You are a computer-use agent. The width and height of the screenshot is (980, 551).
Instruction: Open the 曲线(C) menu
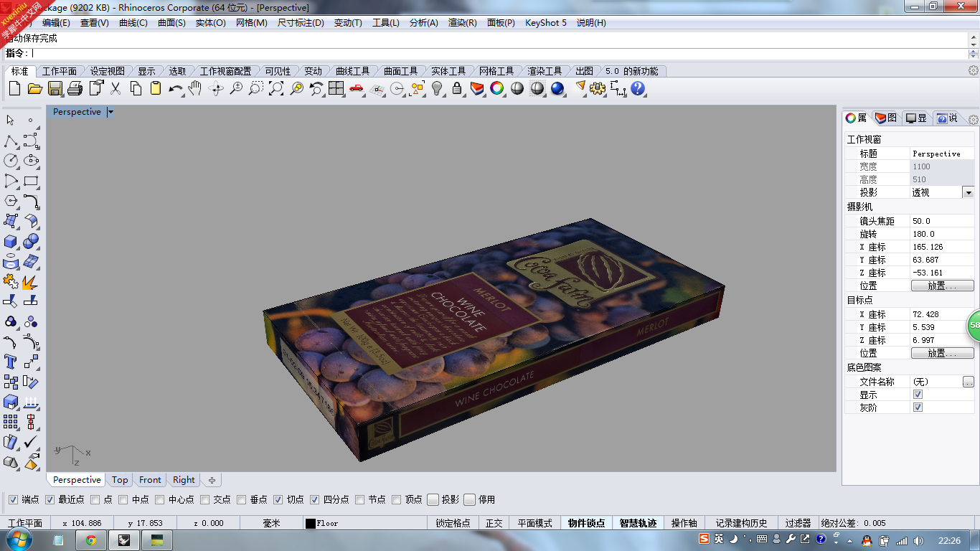click(x=133, y=23)
